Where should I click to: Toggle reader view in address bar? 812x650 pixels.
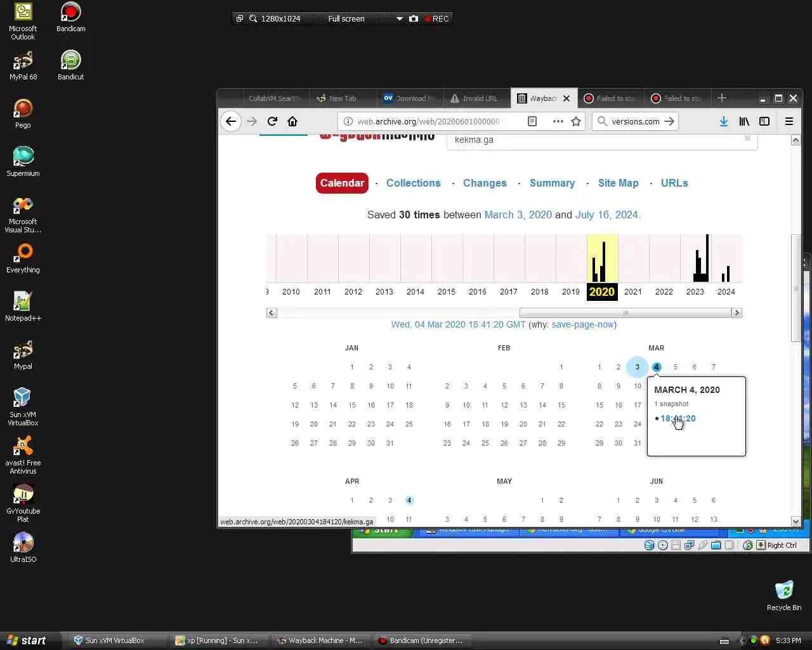click(532, 121)
